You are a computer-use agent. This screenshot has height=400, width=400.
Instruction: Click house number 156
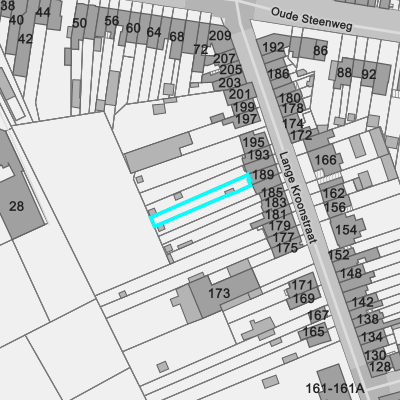335,207
